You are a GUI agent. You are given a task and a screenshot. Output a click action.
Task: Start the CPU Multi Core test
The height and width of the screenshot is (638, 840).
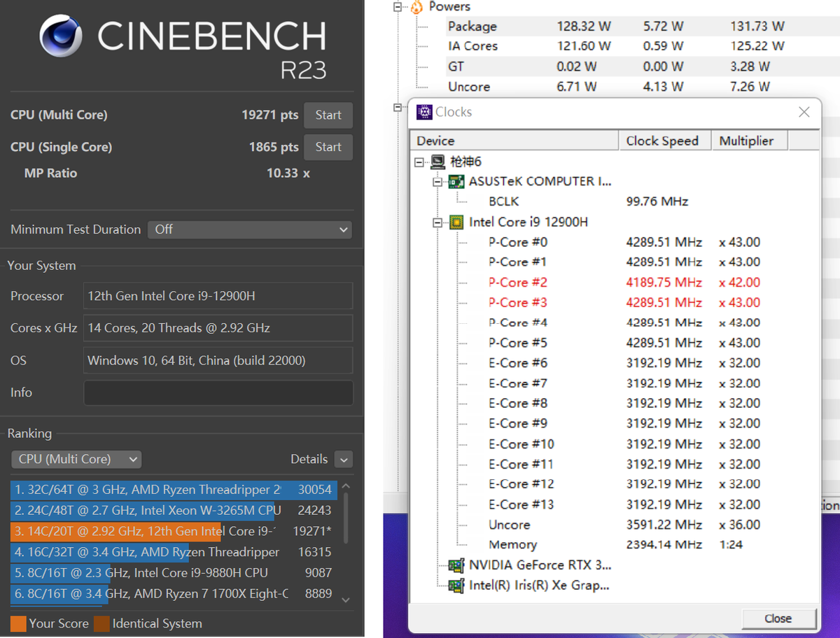pyautogui.click(x=328, y=115)
